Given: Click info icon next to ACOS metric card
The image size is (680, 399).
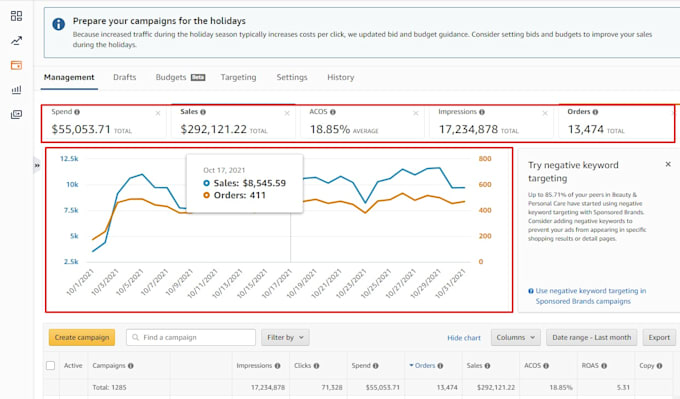Looking at the screenshot, I should pos(333,112).
